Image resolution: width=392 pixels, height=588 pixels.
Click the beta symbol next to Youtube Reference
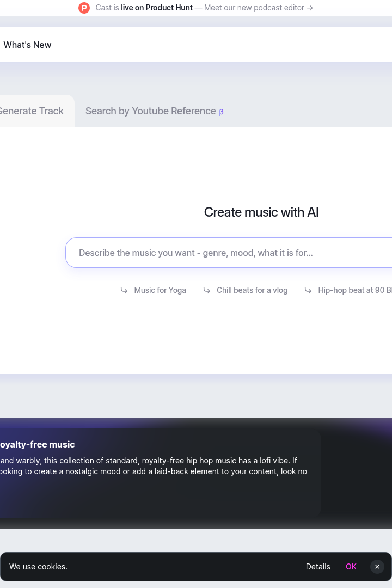click(222, 112)
